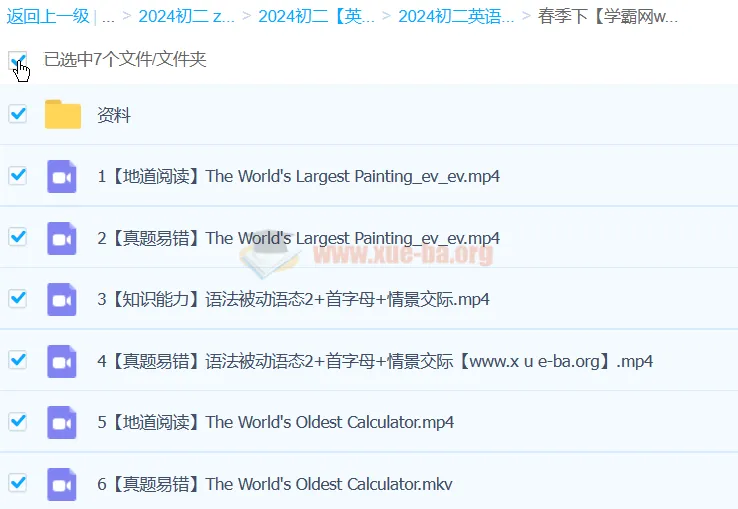Uncheck checkbox for file 1 Largest Painting
This screenshot has height=509, width=738.
point(17,176)
